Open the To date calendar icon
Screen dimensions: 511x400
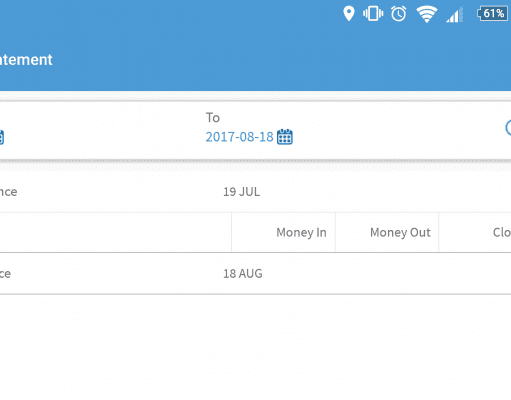[285, 137]
